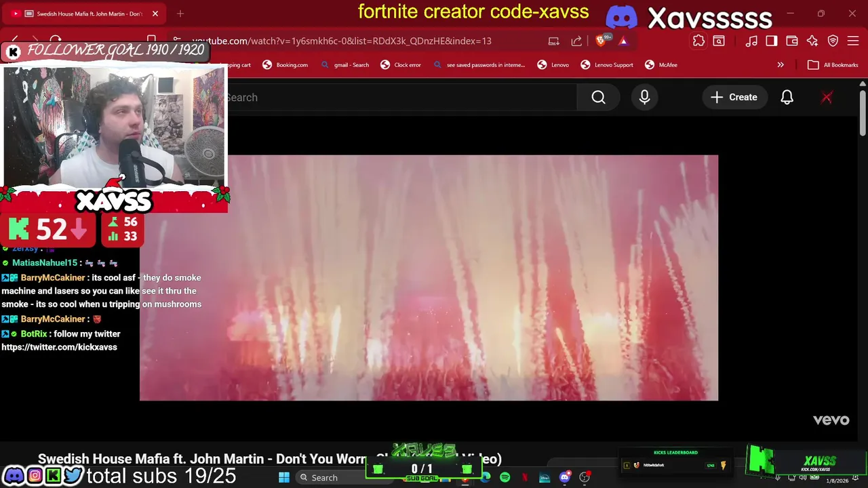Screen dimensions: 868x488
Task: Click the site settings icon before URL
Action: pyautogui.click(x=176, y=41)
